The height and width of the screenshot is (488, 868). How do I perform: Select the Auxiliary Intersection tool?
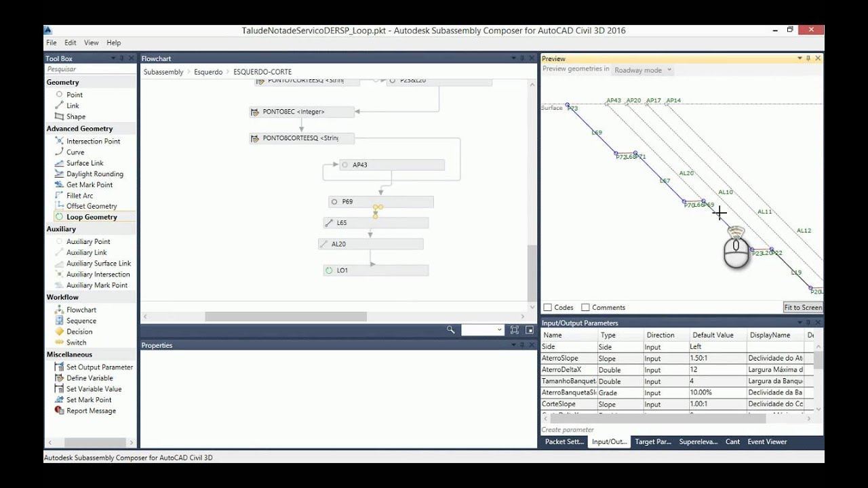coord(98,274)
